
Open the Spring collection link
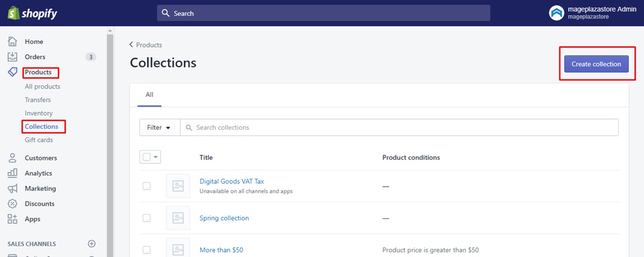point(224,218)
